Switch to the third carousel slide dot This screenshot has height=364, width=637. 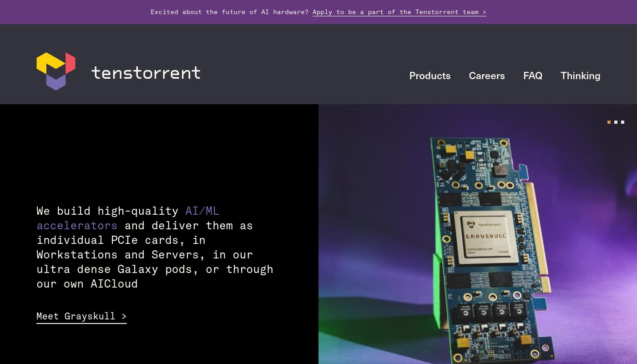tap(623, 122)
